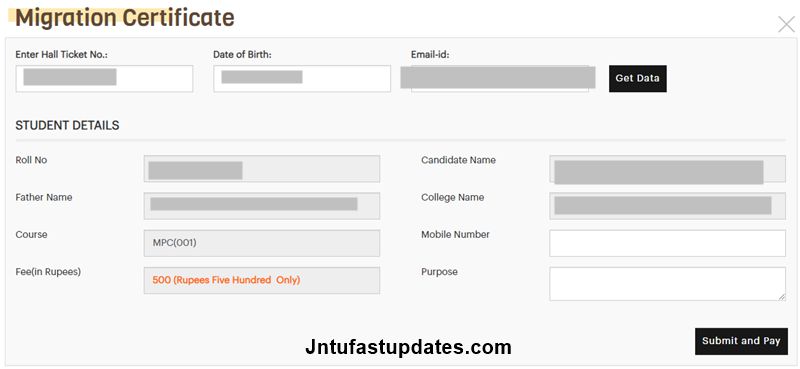Click the Father Name field
The image size is (800, 369).
point(262,206)
